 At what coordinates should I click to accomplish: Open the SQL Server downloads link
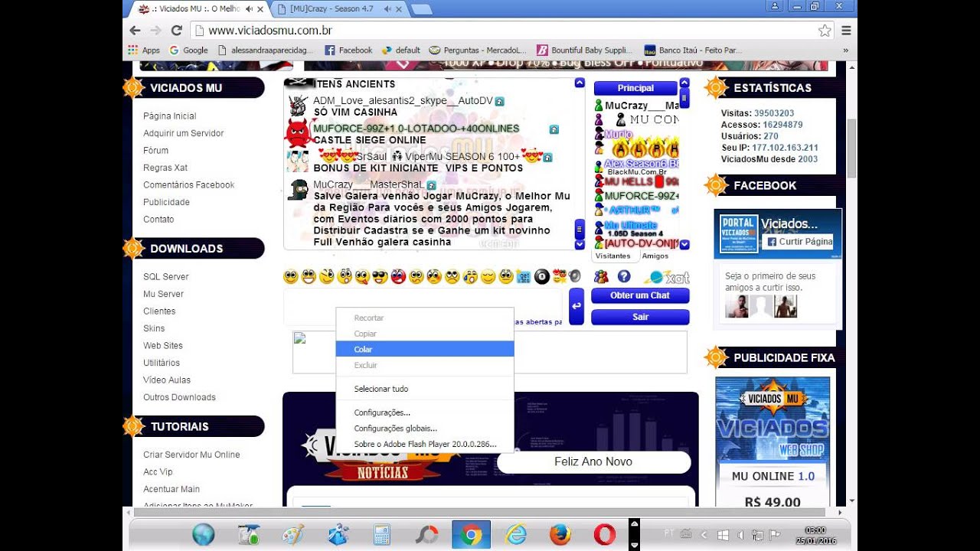(x=165, y=277)
